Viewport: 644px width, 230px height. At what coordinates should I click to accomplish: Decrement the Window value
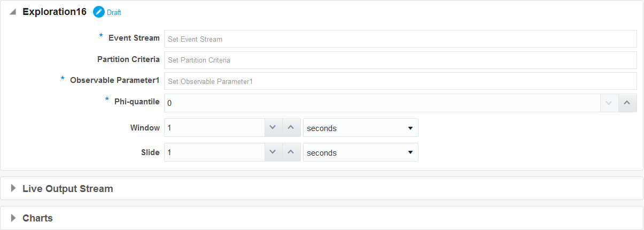(x=273, y=128)
